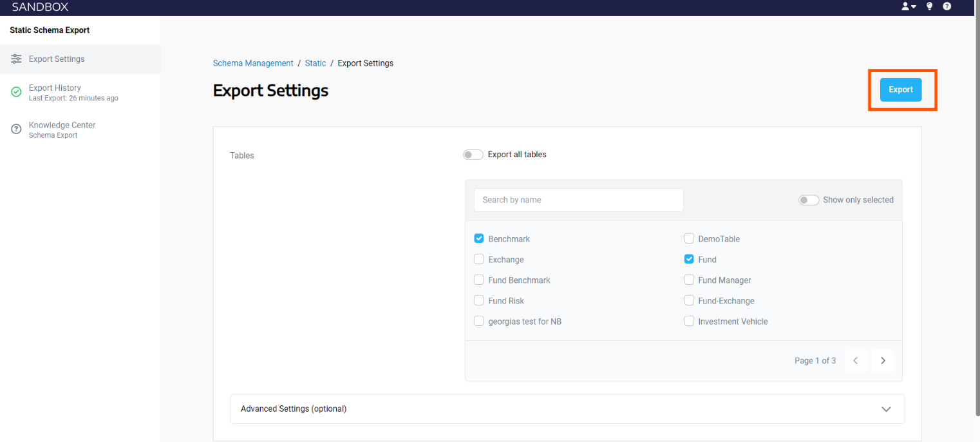Deselect the Fund table checkbox
Viewport: 980px width, 442px height.
pos(689,259)
